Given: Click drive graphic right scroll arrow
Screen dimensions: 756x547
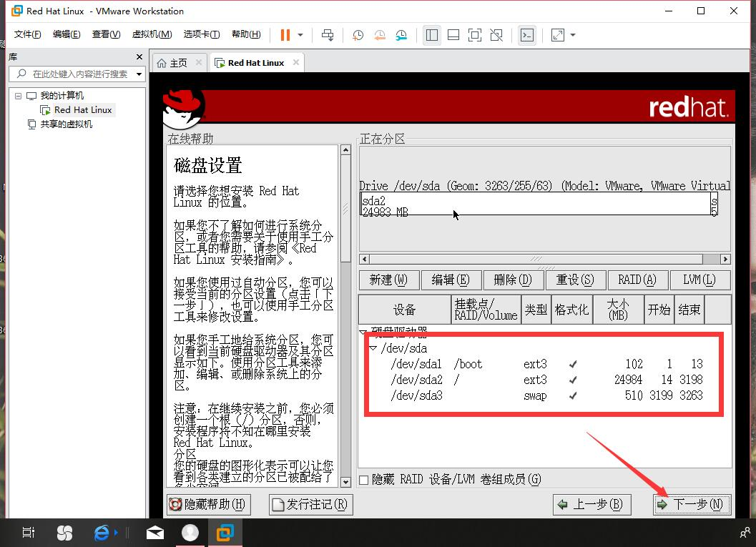Looking at the screenshot, I should click(725, 260).
